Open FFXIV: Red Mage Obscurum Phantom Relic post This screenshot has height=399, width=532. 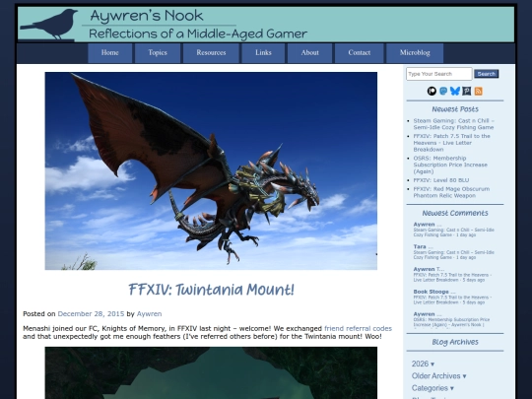pos(451,192)
